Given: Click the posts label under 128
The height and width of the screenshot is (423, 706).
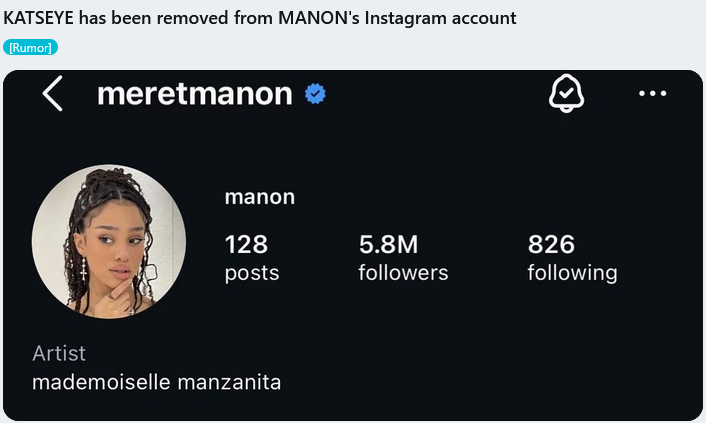Looking at the screenshot, I should (x=252, y=273).
